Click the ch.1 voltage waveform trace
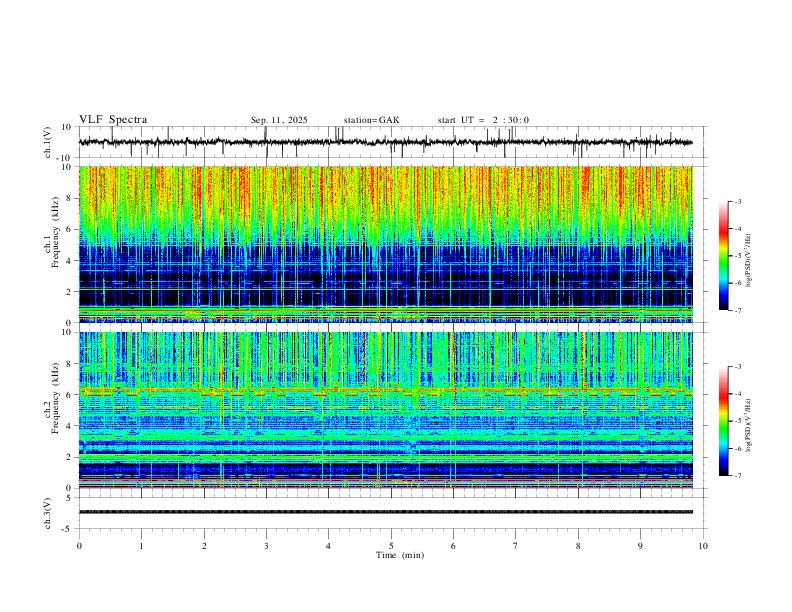 pyautogui.click(x=386, y=142)
